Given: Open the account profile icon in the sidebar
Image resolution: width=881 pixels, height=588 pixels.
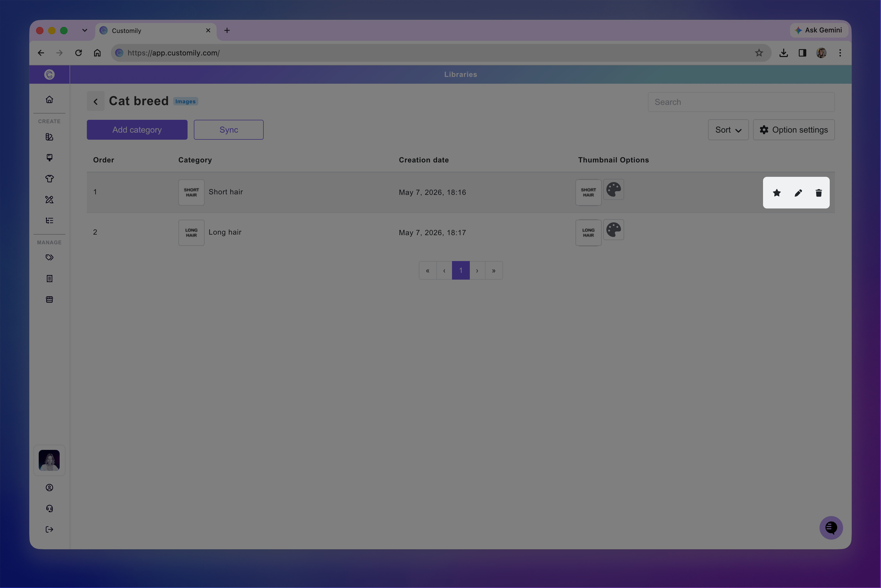Looking at the screenshot, I should (x=49, y=488).
